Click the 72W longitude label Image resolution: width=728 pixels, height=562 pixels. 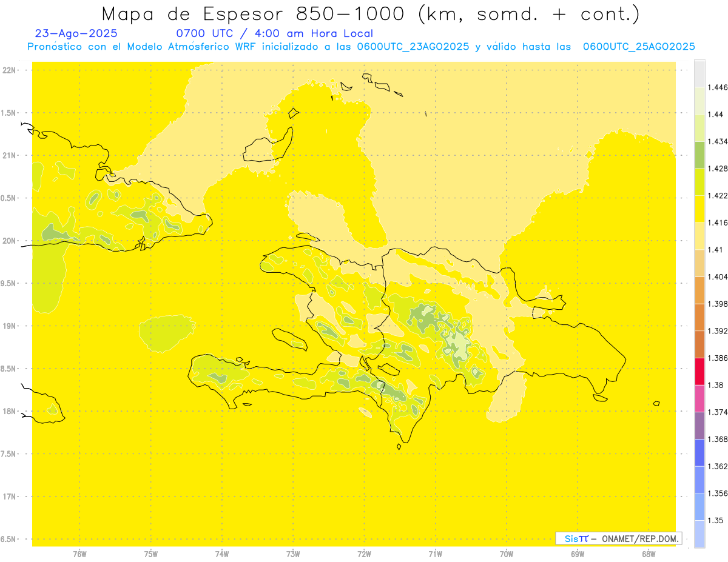[x=364, y=554]
